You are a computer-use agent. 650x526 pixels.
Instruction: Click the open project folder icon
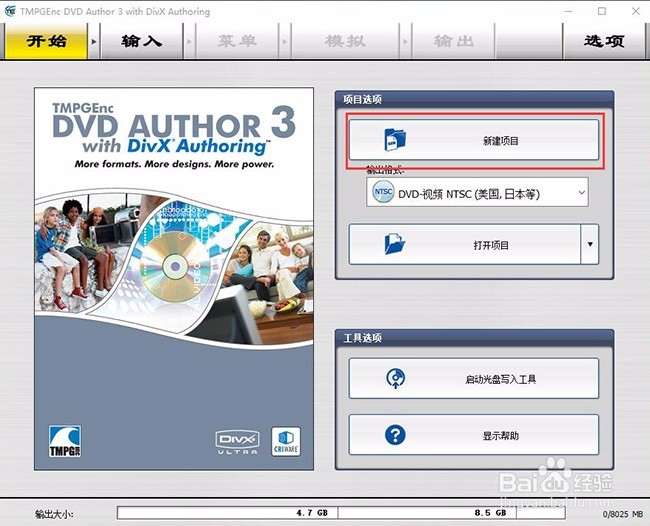coord(395,244)
